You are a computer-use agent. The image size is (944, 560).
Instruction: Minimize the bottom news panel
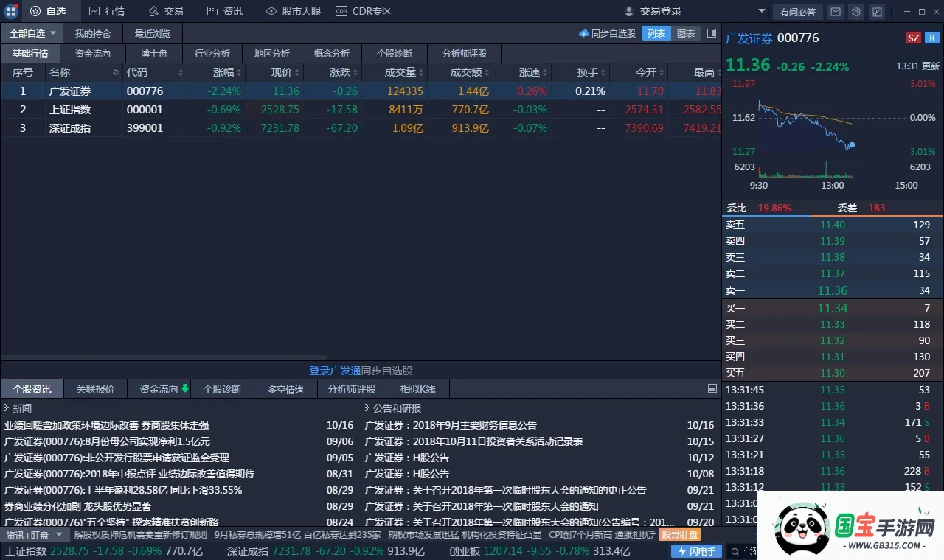pos(712,388)
